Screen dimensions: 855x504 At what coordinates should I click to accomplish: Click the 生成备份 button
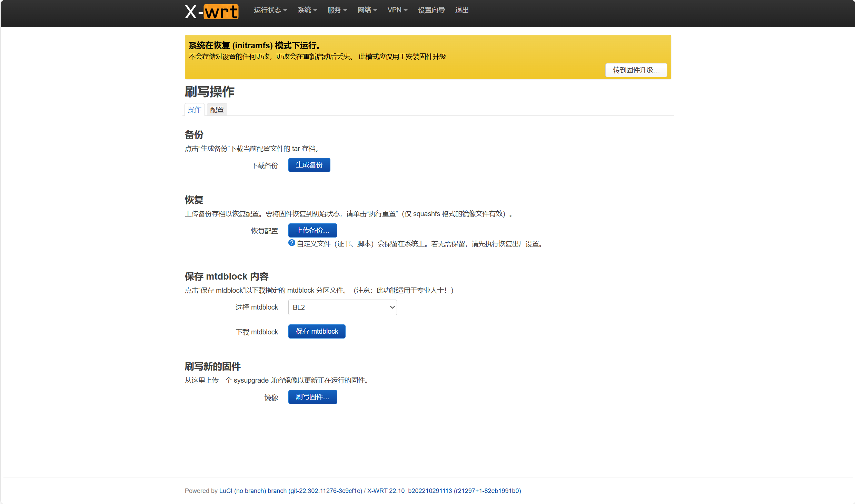click(x=309, y=165)
